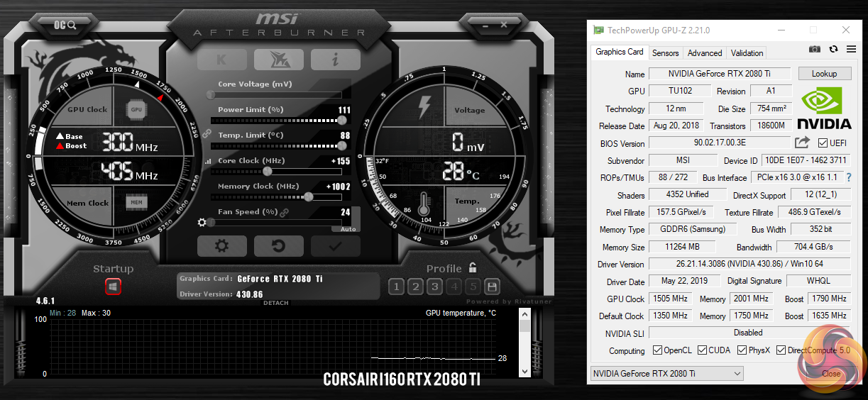This screenshot has width=868, height=400.
Task: Reset Afterburner settings to defaults
Action: click(x=278, y=246)
